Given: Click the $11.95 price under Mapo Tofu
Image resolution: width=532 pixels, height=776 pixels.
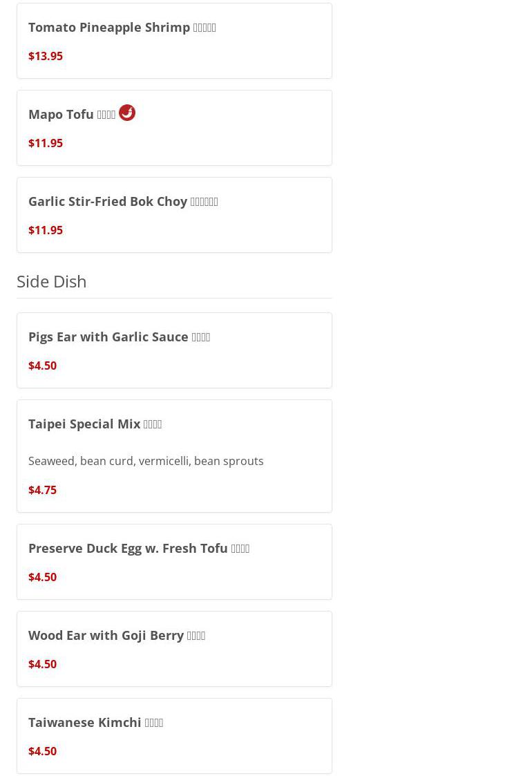Looking at the screenshot, I should [x=46, y=143].
